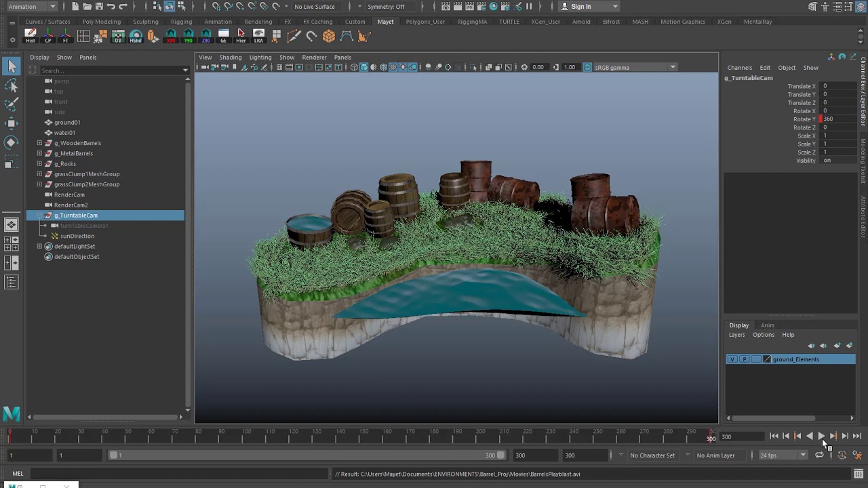Click the LRA local rotation axes icon
868x488 pixels.
point(258,36)
